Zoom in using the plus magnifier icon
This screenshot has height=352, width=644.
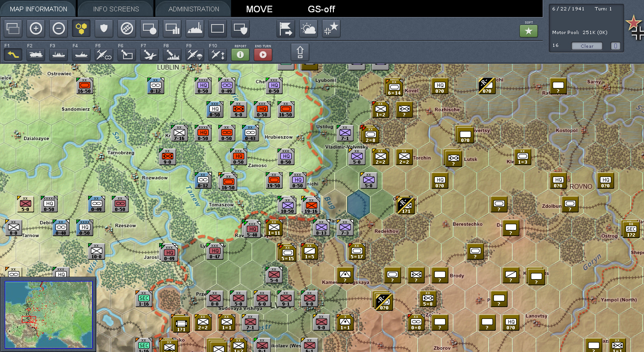point(36,29)
